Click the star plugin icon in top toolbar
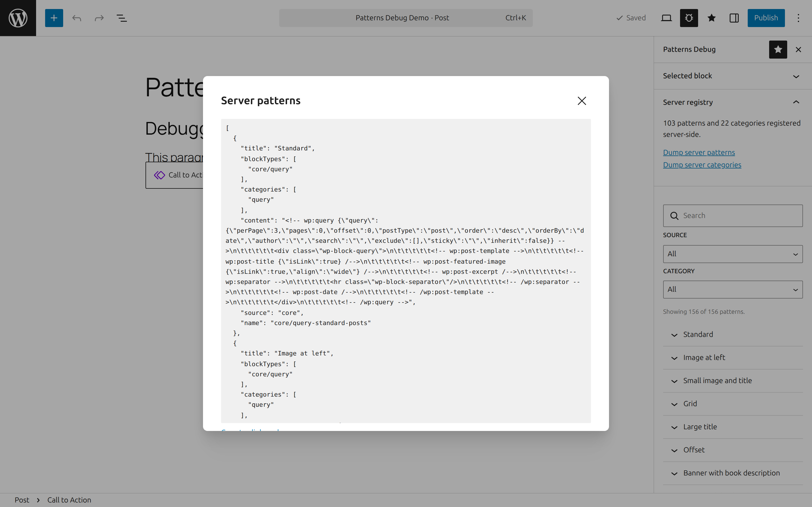Viewport: 812px width, 507px height. (x=711, y=18)
